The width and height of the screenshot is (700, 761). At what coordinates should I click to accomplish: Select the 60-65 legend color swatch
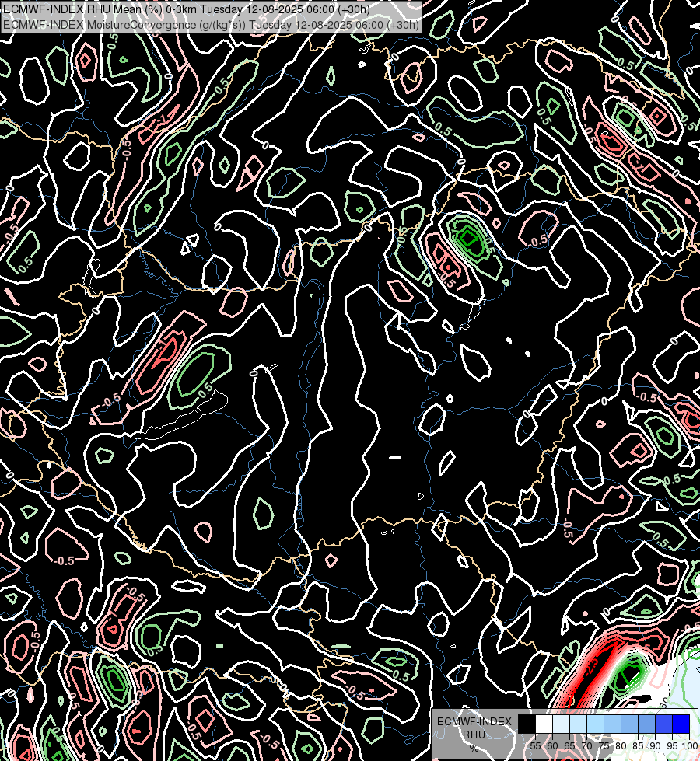coord(561,724)
